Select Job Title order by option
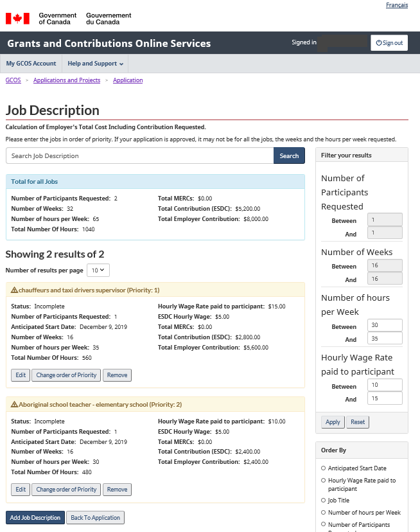Screen dimensions: 420x532 point(323,501)
